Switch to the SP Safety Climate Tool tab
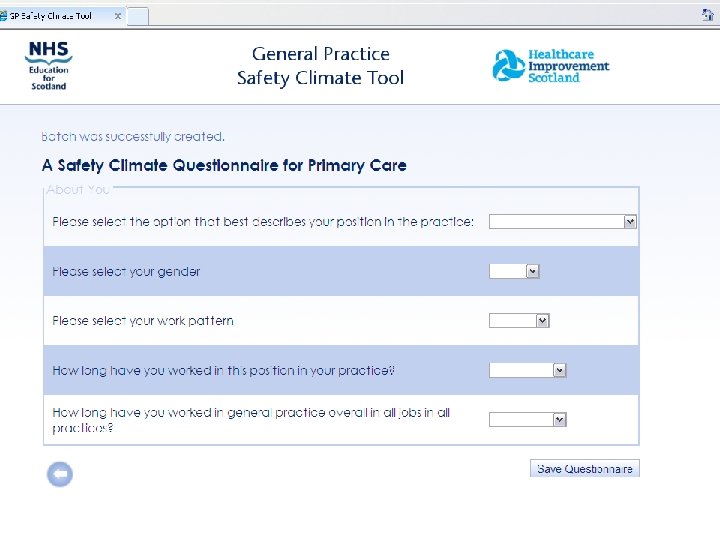The height and width of the screenshot is (540, 720). click(55, 16)
